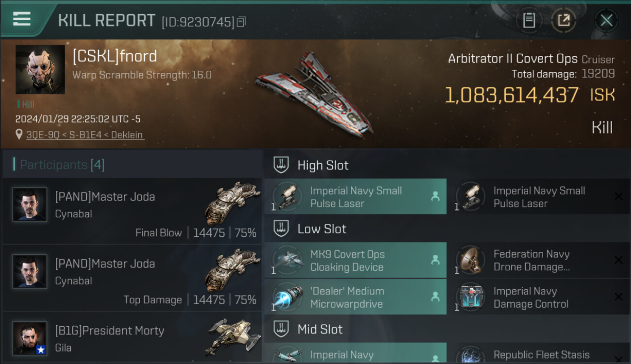The image size is (631, 364).
Task: Click the share export icon
Action: click(564, 20)
